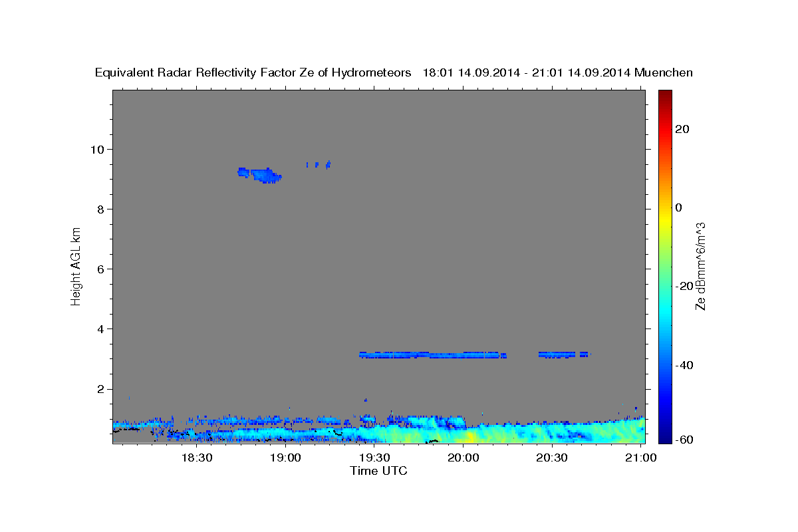The image size is (798, 532).
Task: Click the colorbar label 'Ze dBmm^6/m^3'
Action: 700,266
